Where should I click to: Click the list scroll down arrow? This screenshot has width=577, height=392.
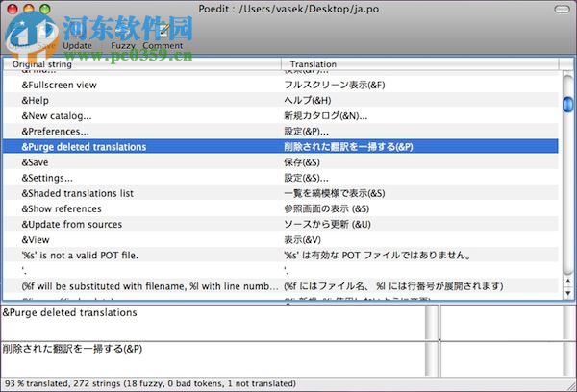(x=568, y=293)
